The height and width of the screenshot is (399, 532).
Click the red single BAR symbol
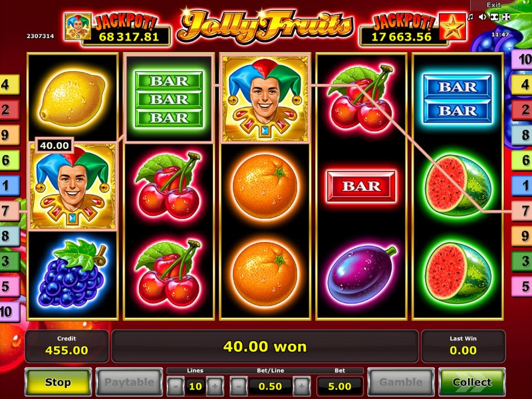(x=361, y=186)
